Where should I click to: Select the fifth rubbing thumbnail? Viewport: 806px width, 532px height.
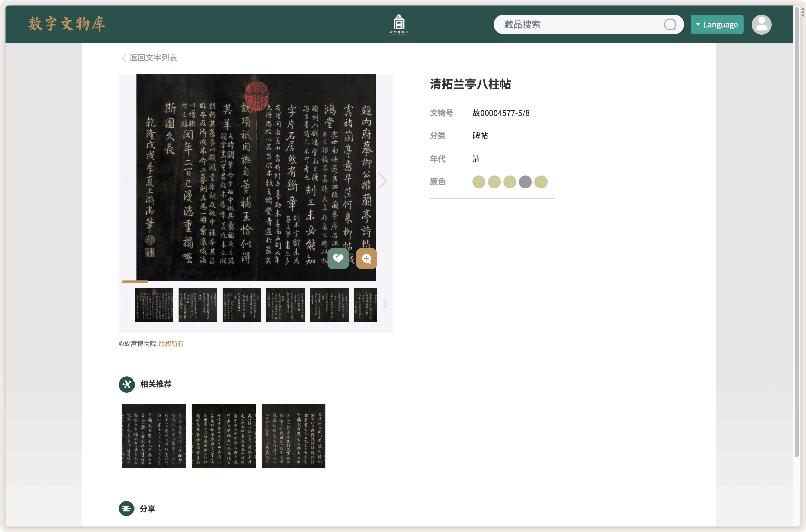[329, 305]
